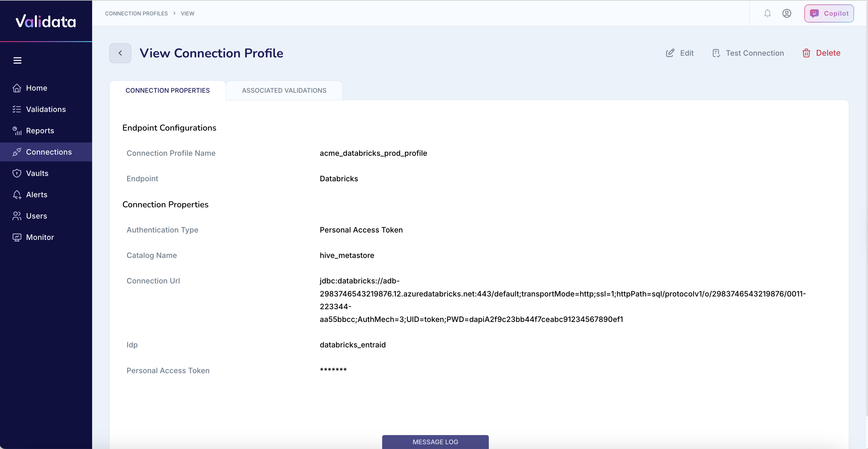Open Alerts from the sidebar
This screenshot has width=868, height=449.
(x=37, y=194)
